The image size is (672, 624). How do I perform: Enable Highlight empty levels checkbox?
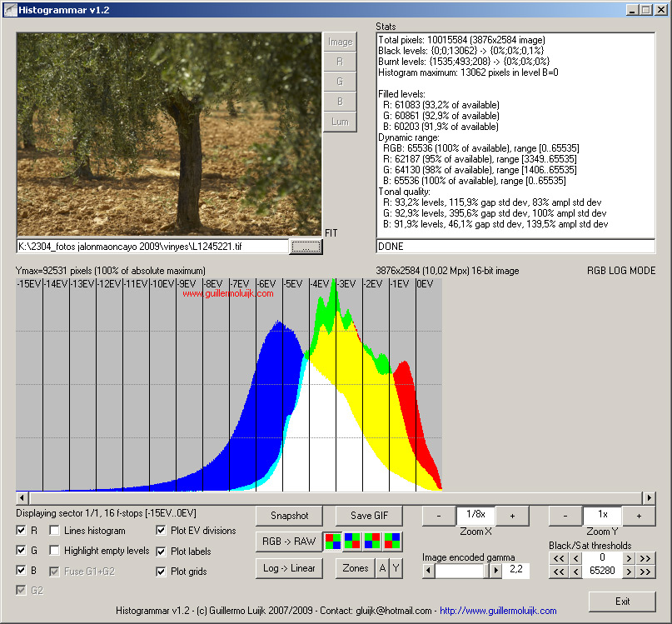click(54, 550)
